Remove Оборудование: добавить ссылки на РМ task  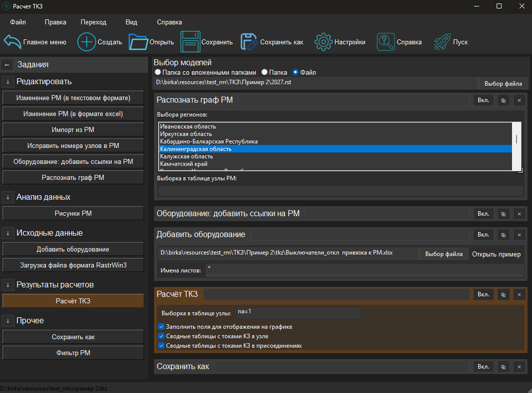pyautogui.click(x=519, y=214)
